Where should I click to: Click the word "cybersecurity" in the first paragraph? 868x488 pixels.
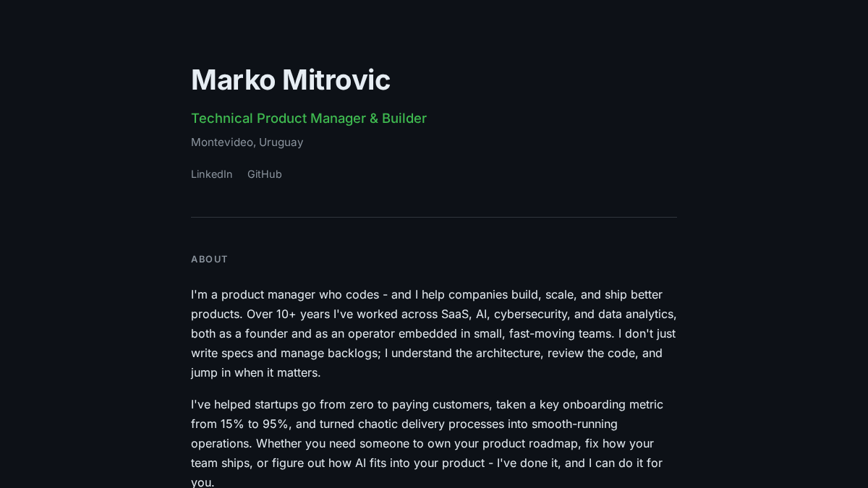coord(533,314)
